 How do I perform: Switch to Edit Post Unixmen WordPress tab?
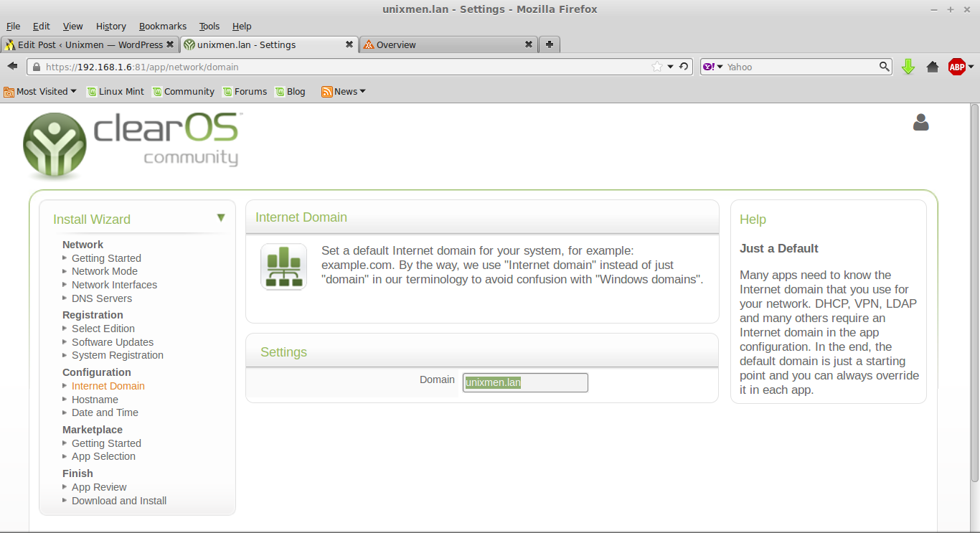(x=90, y=44)
